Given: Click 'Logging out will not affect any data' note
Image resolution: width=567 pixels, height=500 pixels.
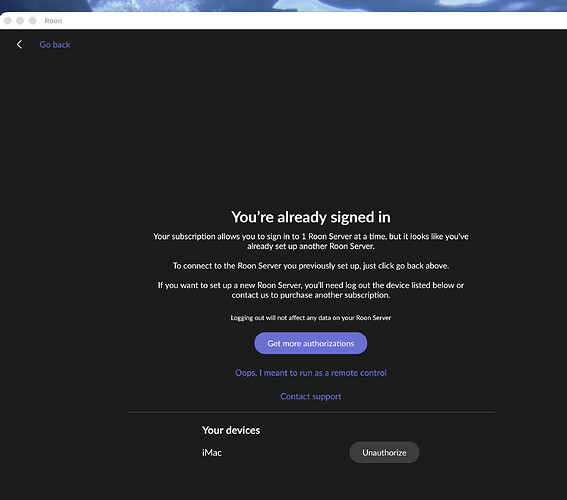Looking at the screenshot, I should [x=311, y=318].
